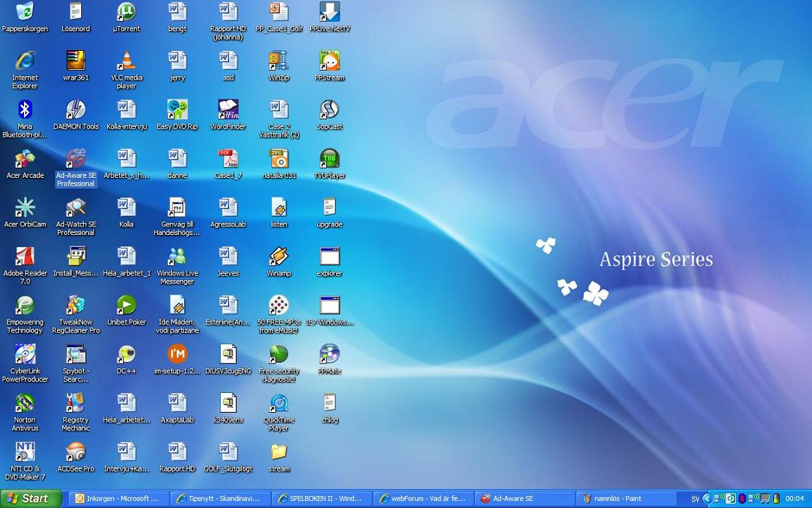Switch to SPELBOKEN II taskbar window

tap(322, 499)
